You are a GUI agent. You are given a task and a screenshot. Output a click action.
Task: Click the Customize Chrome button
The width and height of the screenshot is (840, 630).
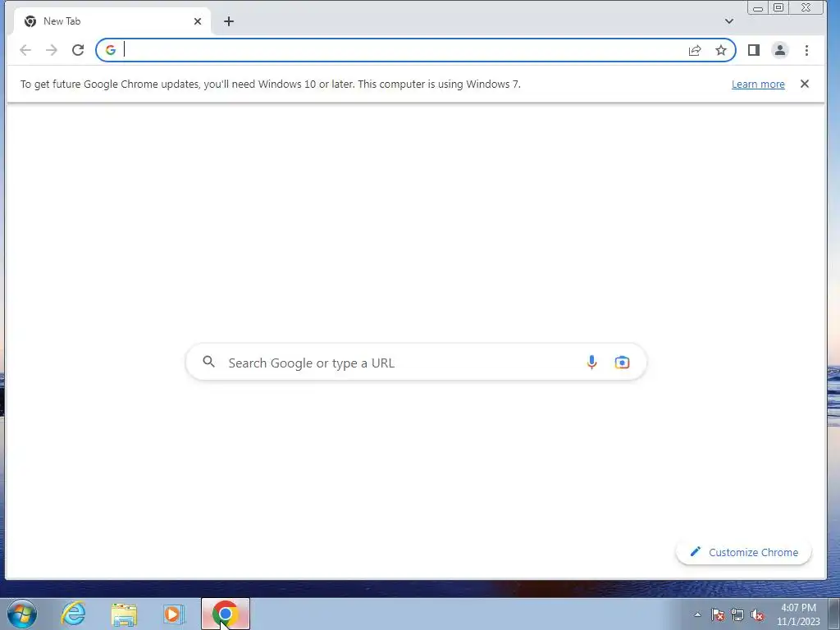743,552
